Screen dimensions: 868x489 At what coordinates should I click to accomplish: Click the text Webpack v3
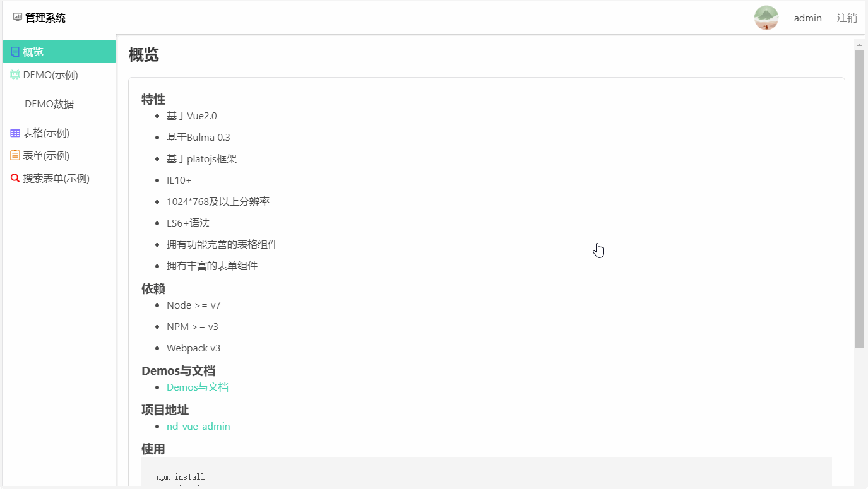click(194, 348)
